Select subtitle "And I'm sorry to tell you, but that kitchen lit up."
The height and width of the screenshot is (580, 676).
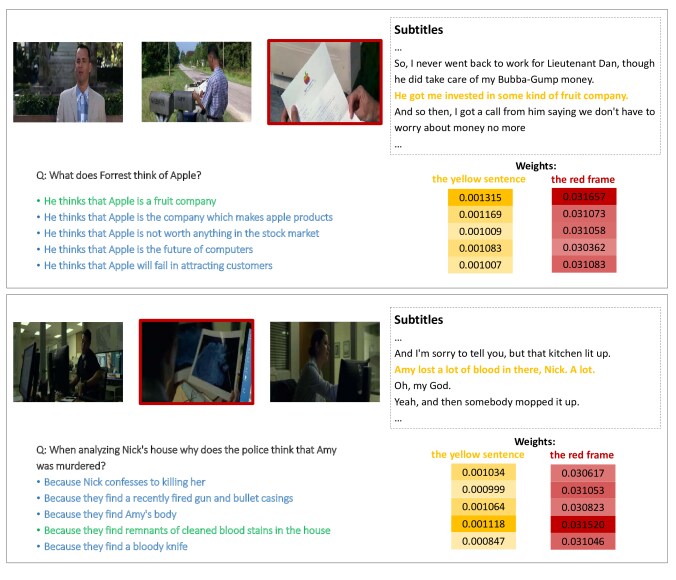502,353
